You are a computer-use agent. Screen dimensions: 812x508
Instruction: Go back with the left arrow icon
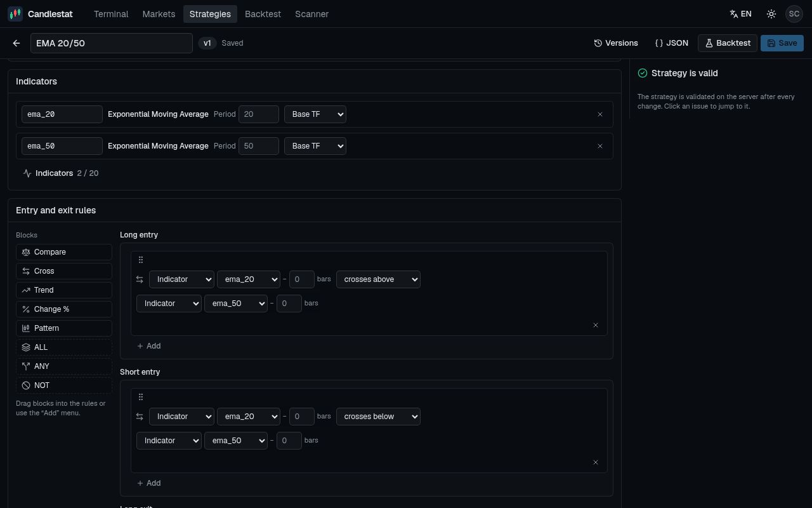[x=16, y=43]
